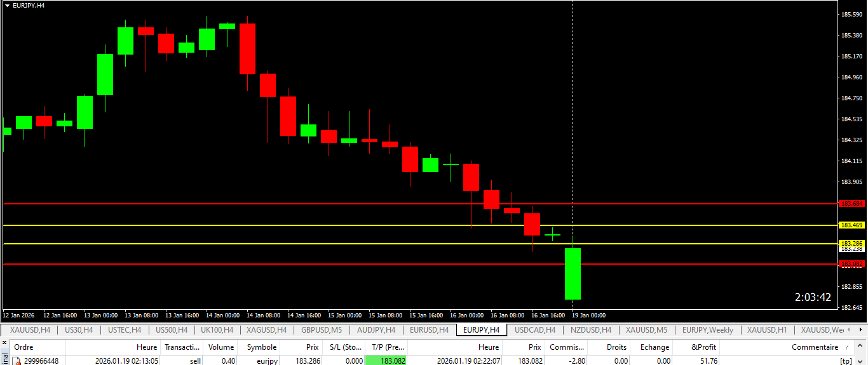Click the yellow 183.469 price label

(x=851, y=225)
